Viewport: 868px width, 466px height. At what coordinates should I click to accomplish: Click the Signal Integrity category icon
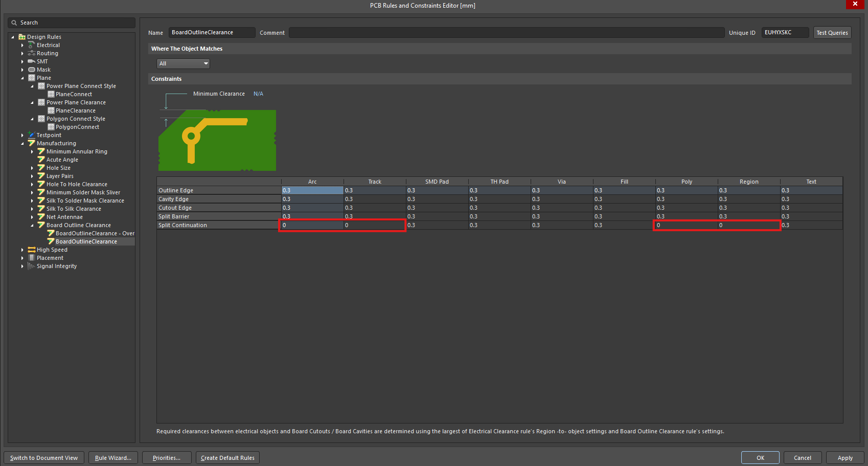point(32,266)
